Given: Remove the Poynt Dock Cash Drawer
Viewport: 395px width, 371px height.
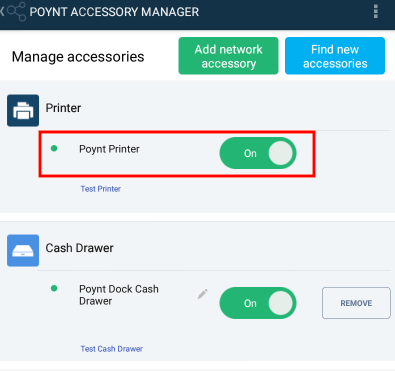Looking at the screenshot, I should (x=356, y=303).
